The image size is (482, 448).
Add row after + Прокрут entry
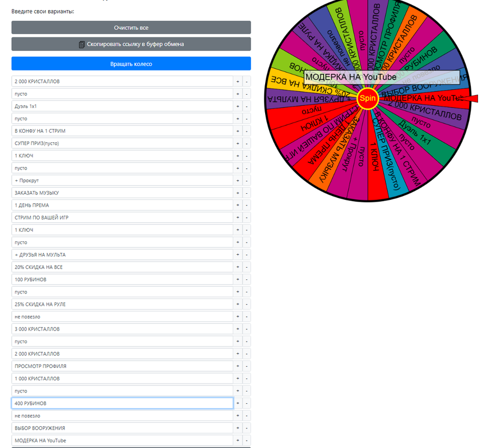click(x=238, y=180)
